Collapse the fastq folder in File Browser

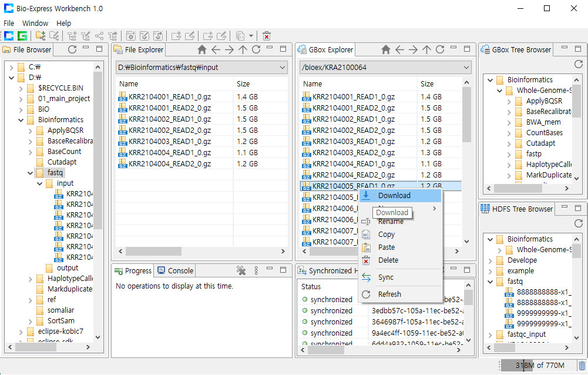[x=30, y=173]
